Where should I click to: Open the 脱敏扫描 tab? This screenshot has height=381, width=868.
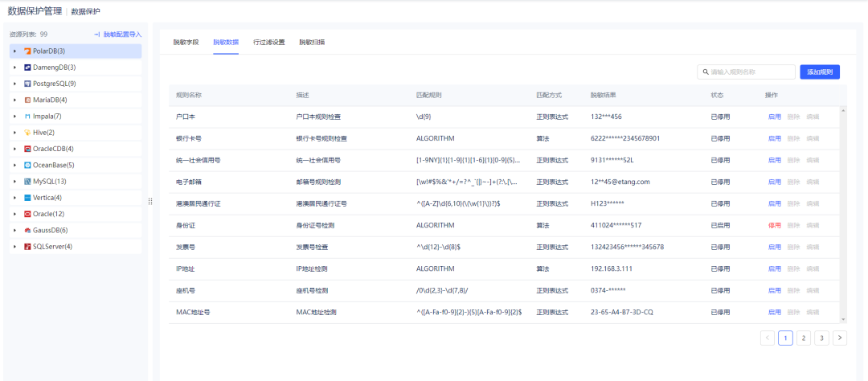[312, 42]
